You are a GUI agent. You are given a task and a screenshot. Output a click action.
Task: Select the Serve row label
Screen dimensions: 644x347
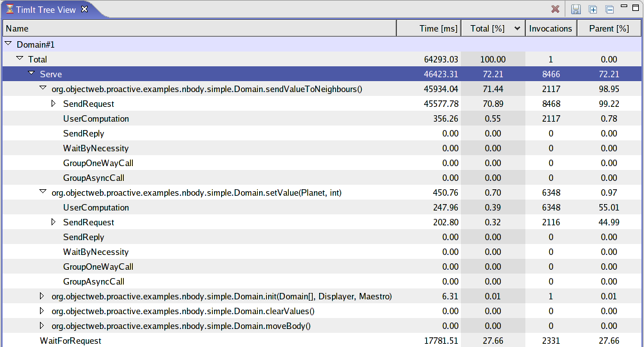coord(51,74)
